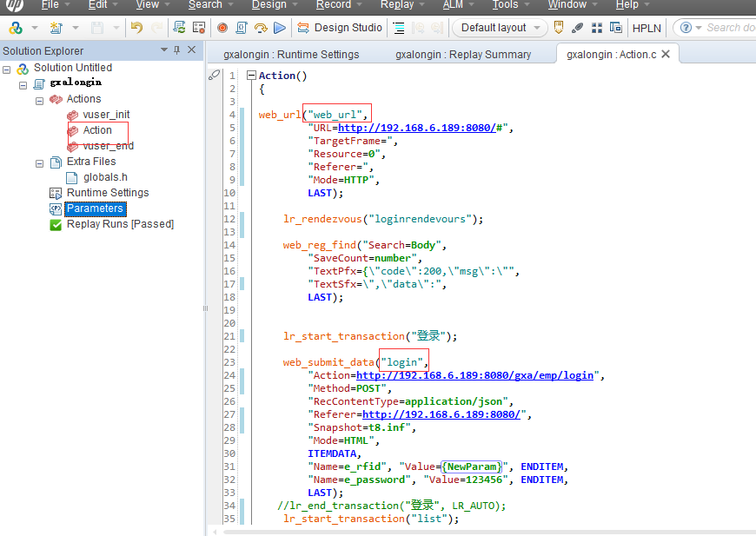
Task: Open the ALM menu
Action: (453, 5)
